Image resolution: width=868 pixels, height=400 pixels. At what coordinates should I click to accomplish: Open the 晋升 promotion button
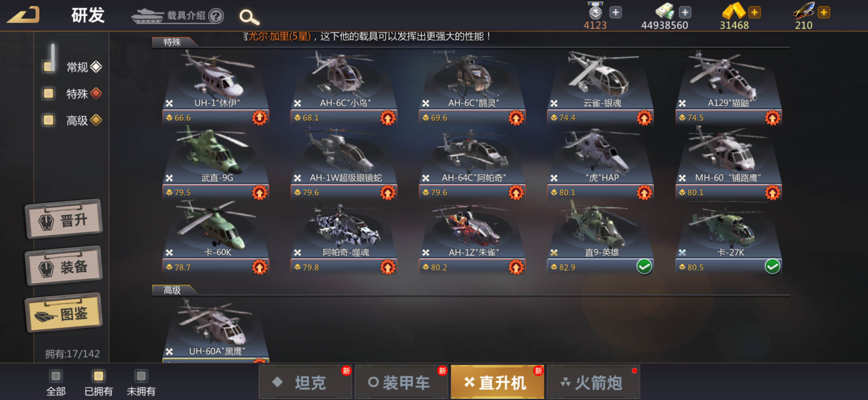coord(64,219)
